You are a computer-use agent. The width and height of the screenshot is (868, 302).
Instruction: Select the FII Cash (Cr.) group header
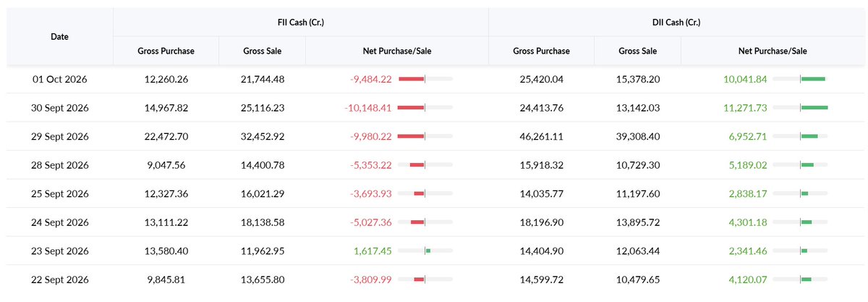coord(301,22)
